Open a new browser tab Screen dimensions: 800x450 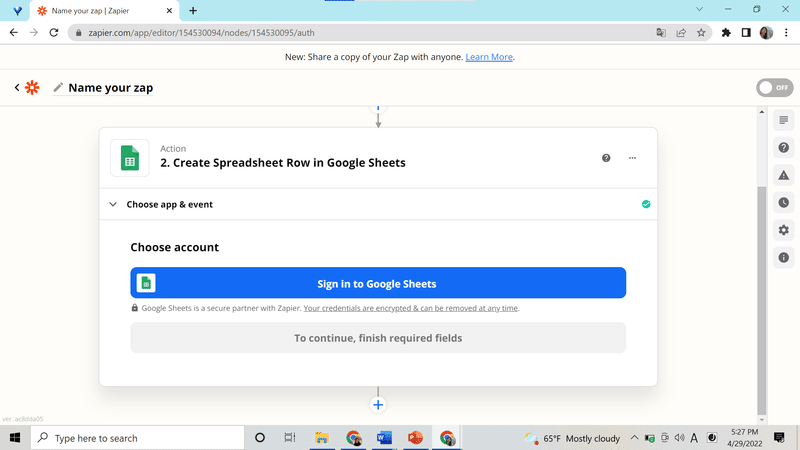click(193, 11)
